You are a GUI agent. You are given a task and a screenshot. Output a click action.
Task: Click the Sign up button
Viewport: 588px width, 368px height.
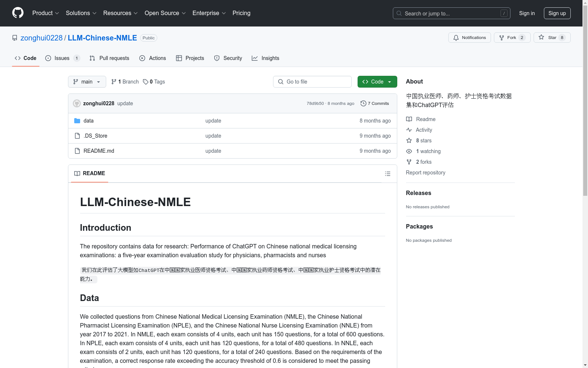point(557,13)
